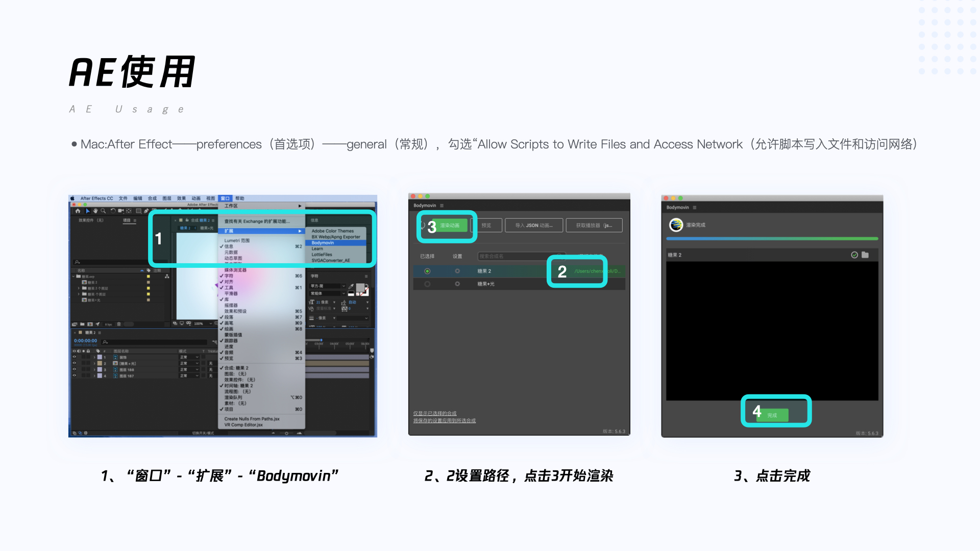Click the green 完成 done button

(x=772, y=415)
